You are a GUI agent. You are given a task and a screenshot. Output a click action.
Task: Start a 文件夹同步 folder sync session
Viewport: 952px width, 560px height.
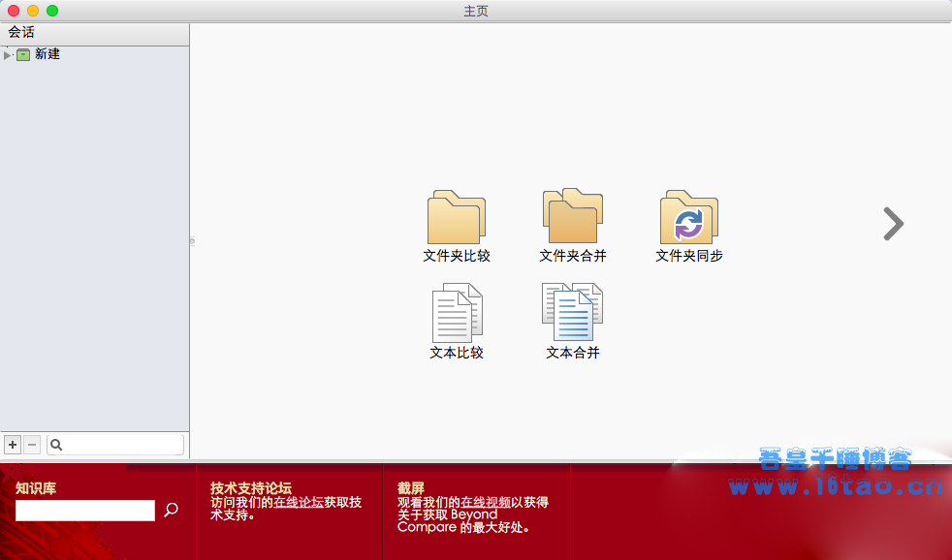[689, 218]
